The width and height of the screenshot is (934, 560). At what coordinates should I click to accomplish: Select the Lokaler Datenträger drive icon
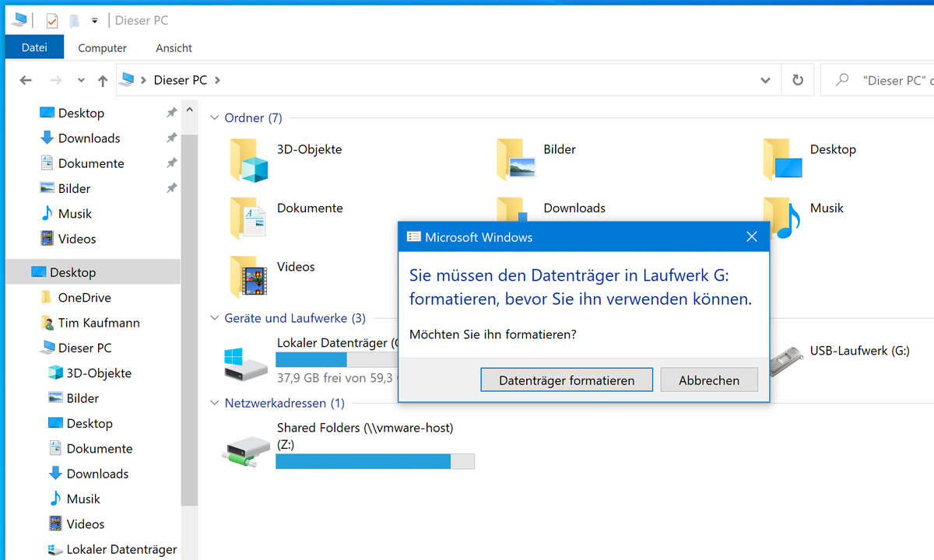(x=245, y=364)
